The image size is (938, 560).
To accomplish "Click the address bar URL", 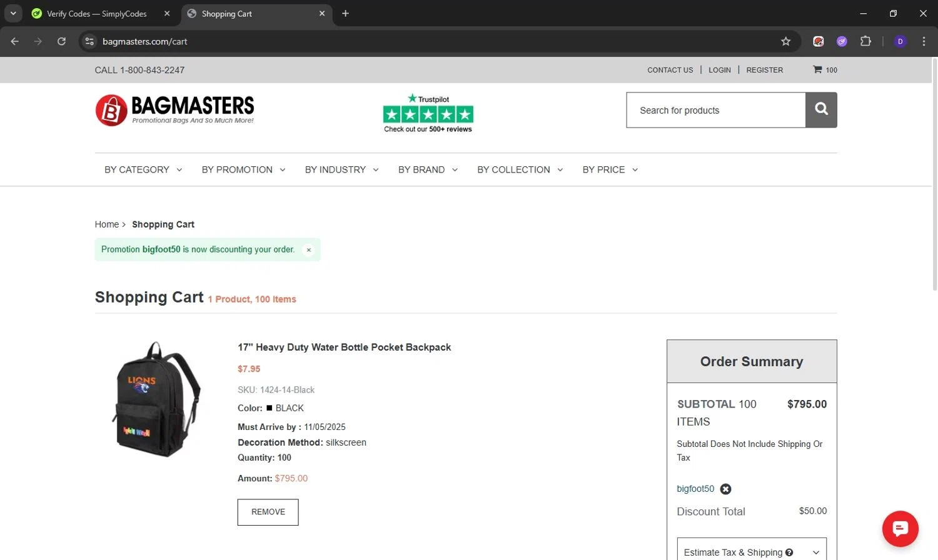I will click(x=145, y=41).
